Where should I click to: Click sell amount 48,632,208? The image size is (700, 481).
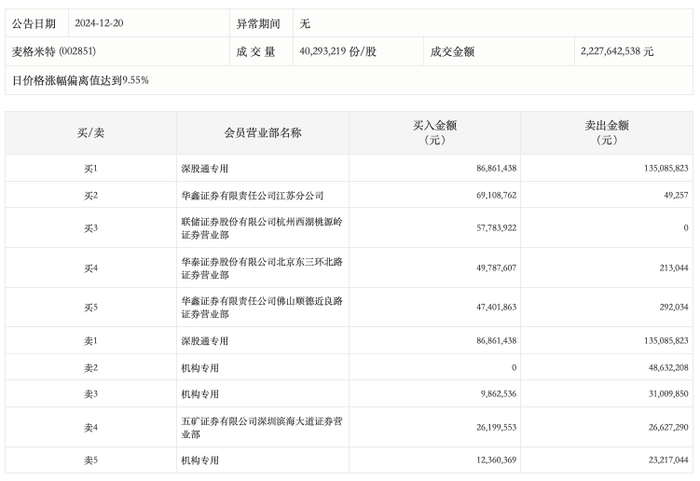[668, 368]
